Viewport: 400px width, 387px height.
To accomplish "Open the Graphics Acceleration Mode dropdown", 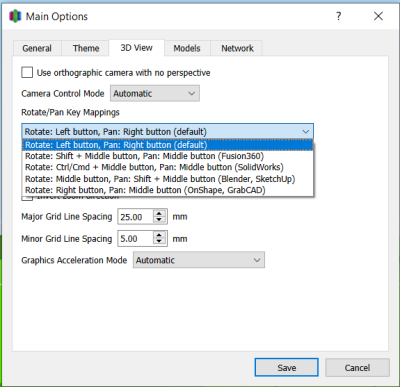I will (x=199, y=260).
